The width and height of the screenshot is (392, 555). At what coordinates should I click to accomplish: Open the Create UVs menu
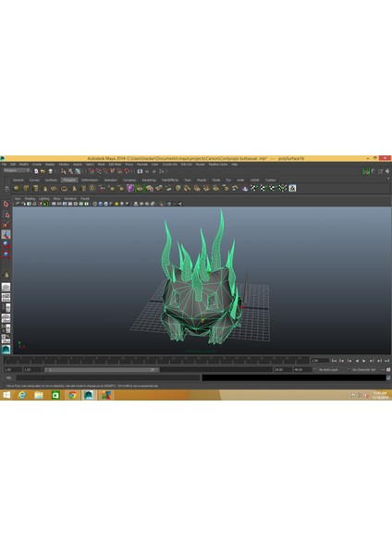coord(170,165)
